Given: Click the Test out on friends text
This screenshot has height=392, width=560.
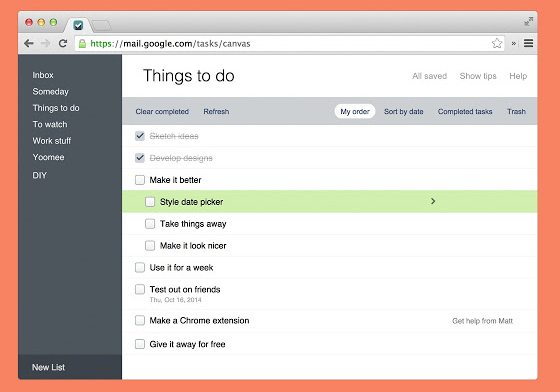Looking at the screenshot, I should [x=185, y=289].
